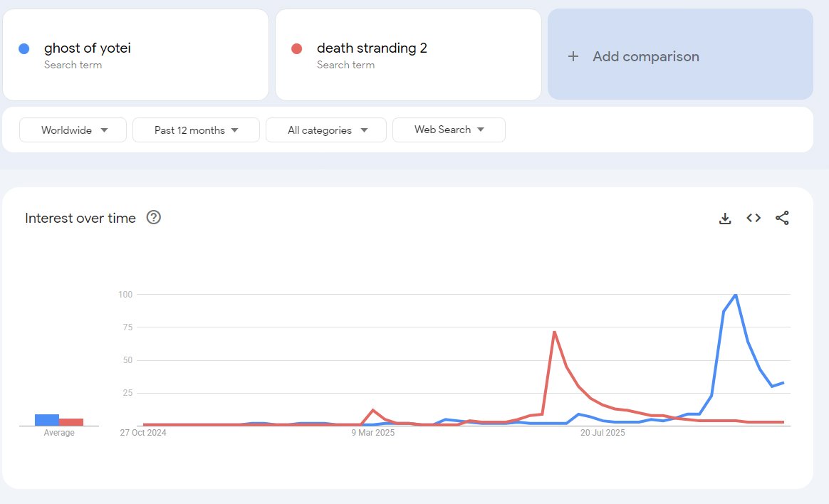The width and height of the screenshot is (829, 504).
Task: Click the blue line peak at 100
Action: pyautogui.click(x=736, y=295)
